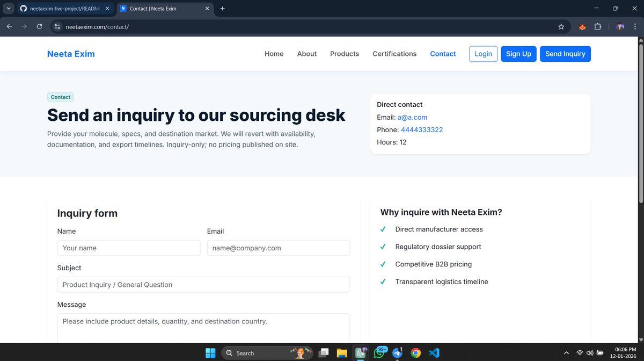Screen dimensions: 644x361
Task: Click the Name input field
Action: pos(129,248)
